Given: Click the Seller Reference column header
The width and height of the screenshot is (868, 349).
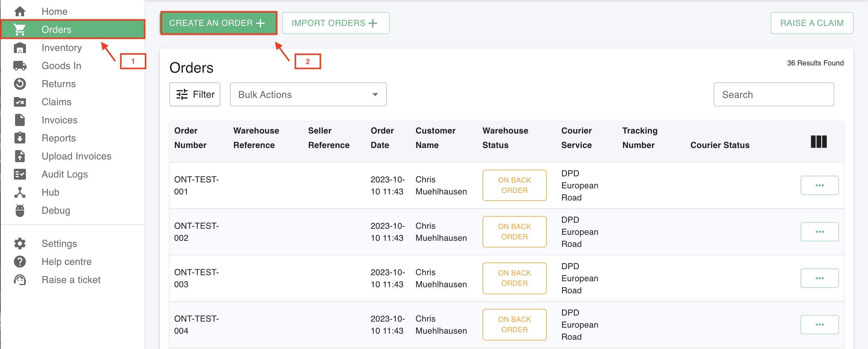Looking at the screenshot, I should tap(329, 138).
